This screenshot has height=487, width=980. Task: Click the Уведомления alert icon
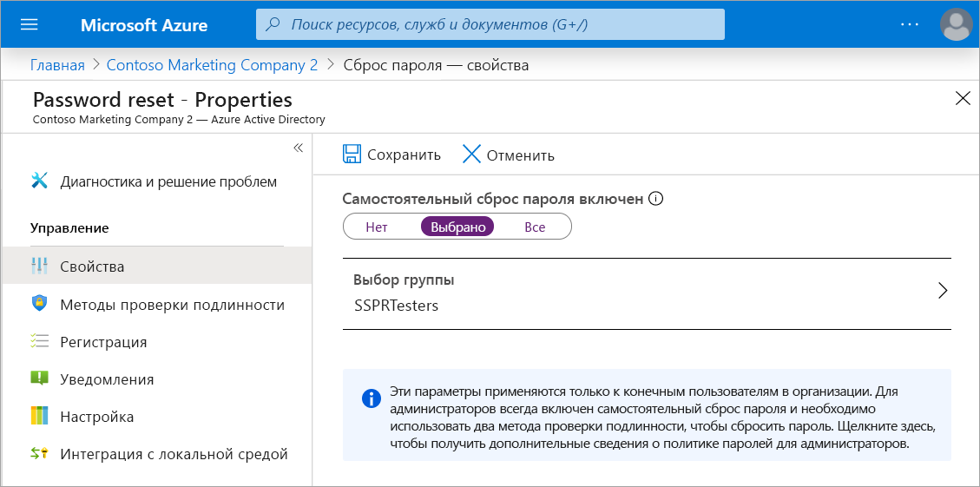(39, 378)
